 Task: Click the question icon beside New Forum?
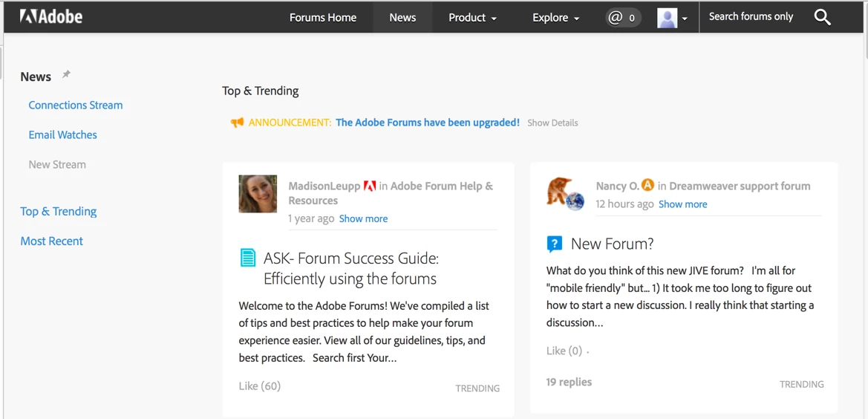click(x=555, y=244)
